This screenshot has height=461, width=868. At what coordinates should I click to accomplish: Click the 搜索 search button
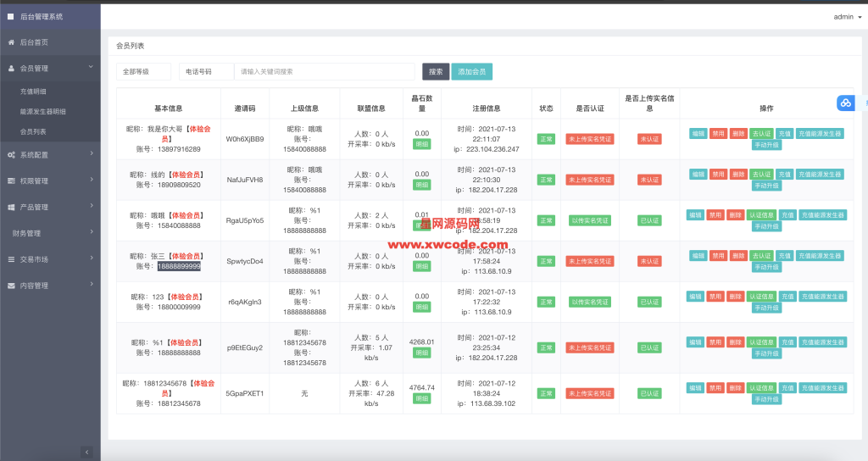[x=436, y=72]
